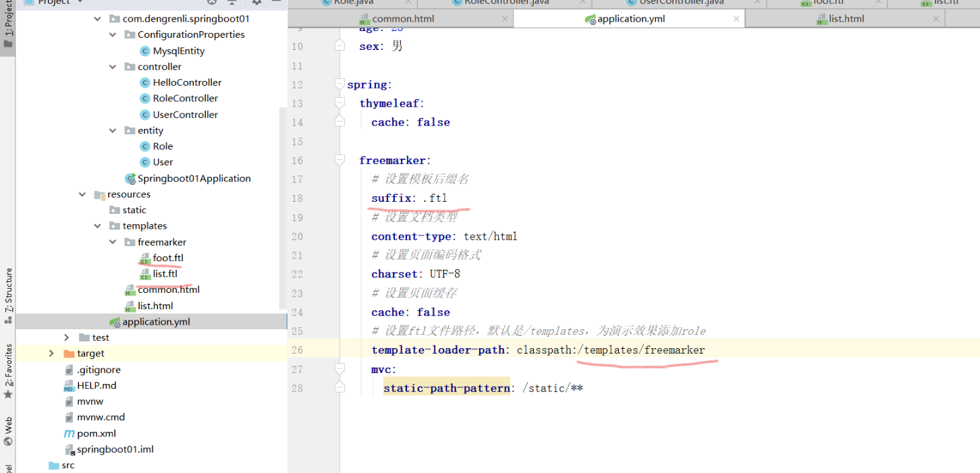
Task: Click the test folder icon
Action: click(x=84, y=337)
